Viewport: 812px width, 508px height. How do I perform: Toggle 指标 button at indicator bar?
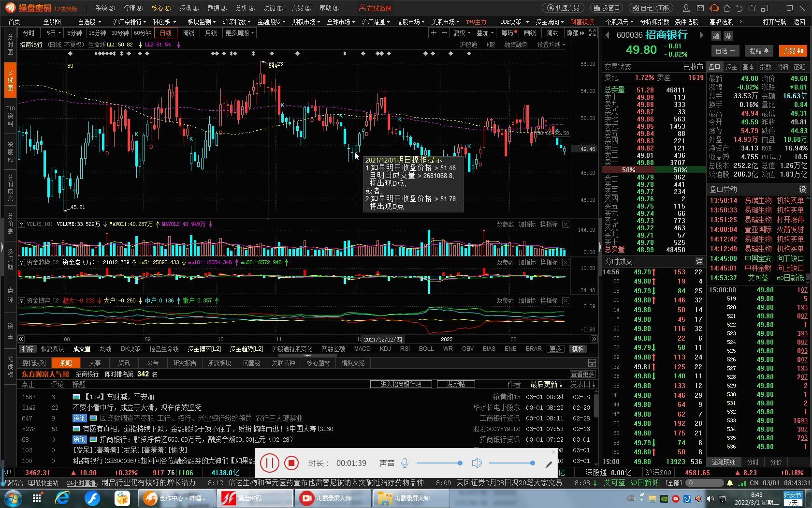click(x=28, y=349)
